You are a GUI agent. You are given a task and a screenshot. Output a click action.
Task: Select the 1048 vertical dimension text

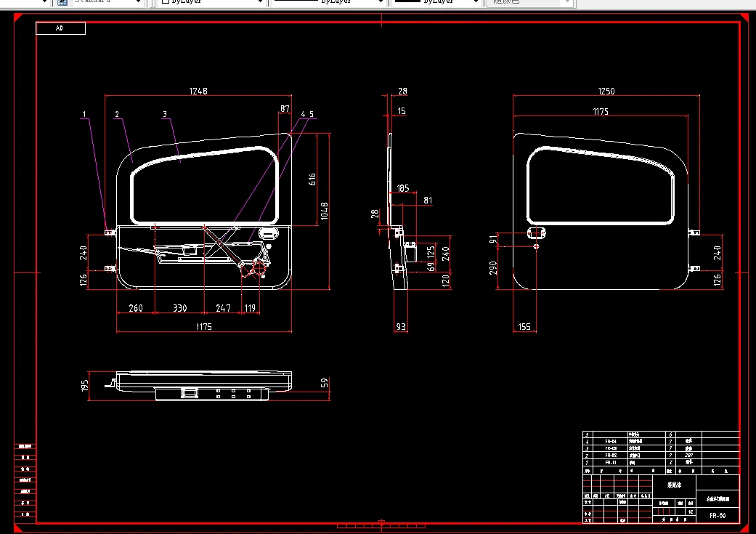pos(324,211)
